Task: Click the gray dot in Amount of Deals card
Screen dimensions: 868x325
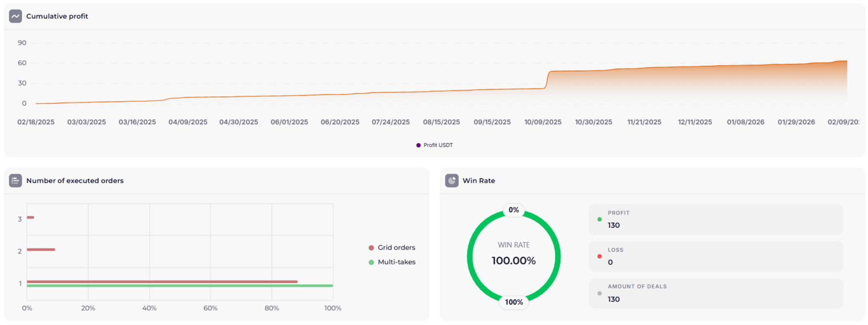Action: (x=599, y=293)
